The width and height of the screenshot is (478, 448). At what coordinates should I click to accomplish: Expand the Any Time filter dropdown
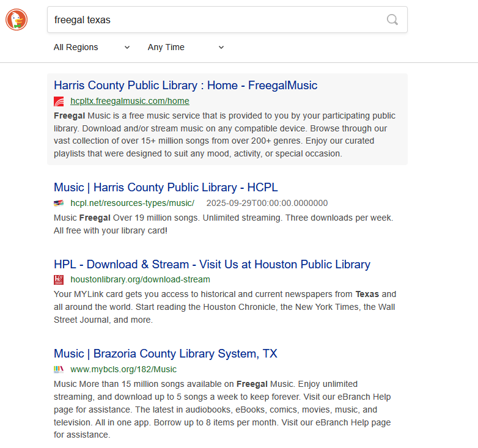coord(186,47)
